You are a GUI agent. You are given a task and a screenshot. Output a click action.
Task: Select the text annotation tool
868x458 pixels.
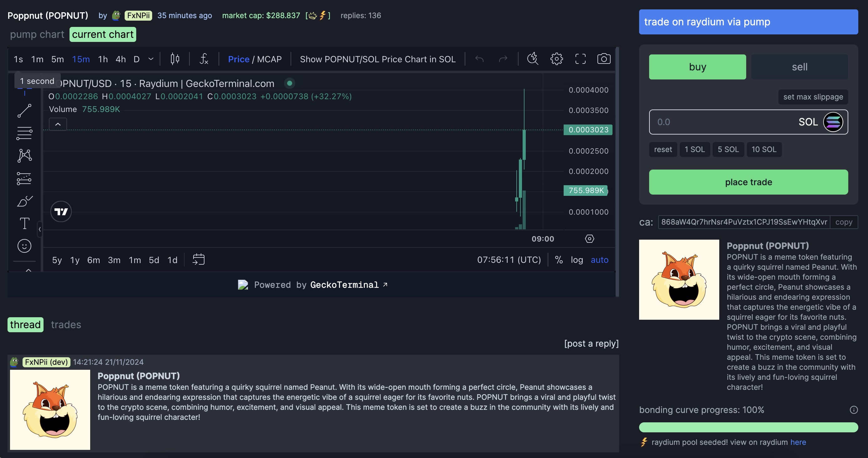click(x=24, y=223)
